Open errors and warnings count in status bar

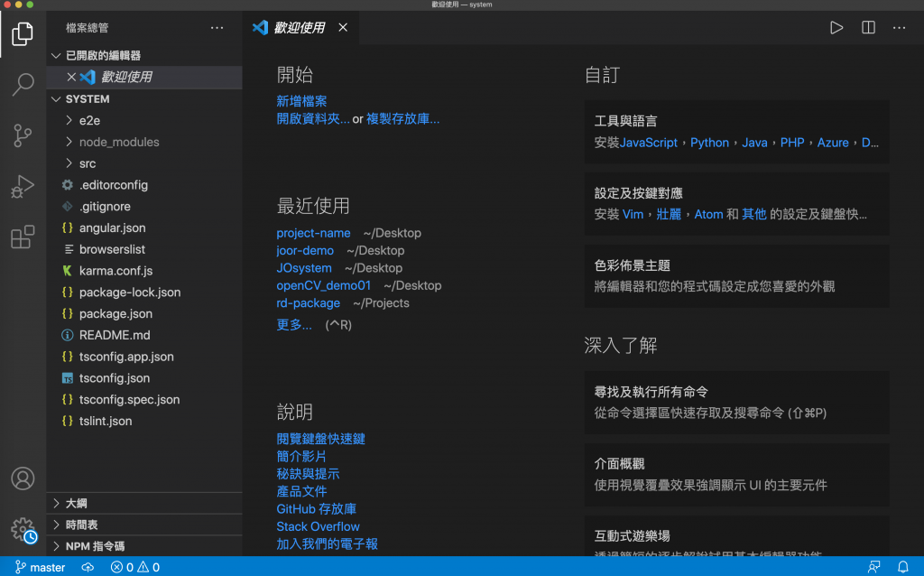[x=135, y=567]
